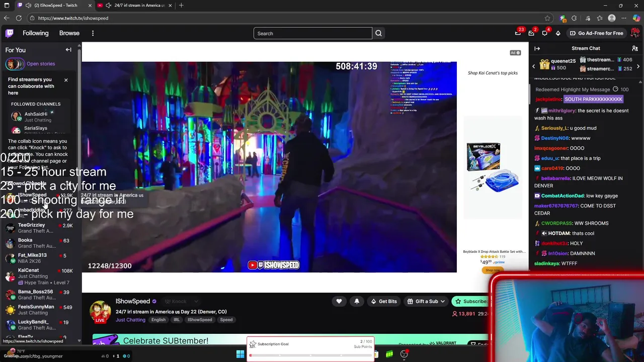Open the browser profile icon
Screen dimensions: 644x362
(x=612, y=18)
